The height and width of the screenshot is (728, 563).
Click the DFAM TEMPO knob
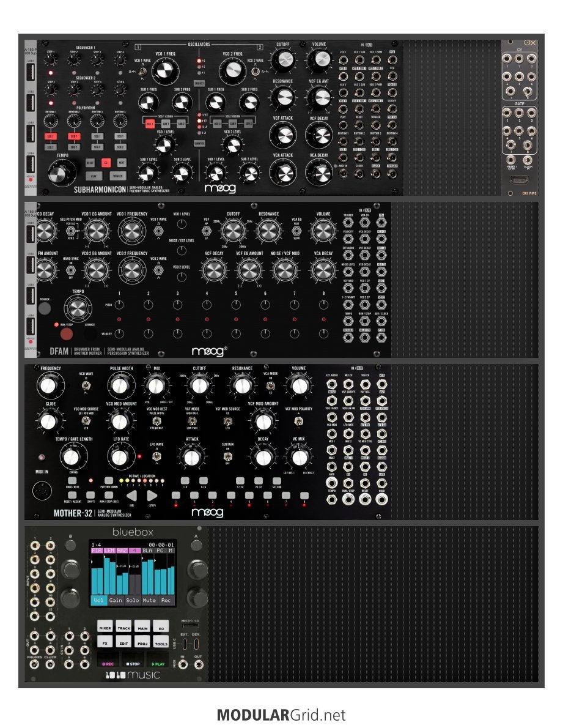pos(78,308)
